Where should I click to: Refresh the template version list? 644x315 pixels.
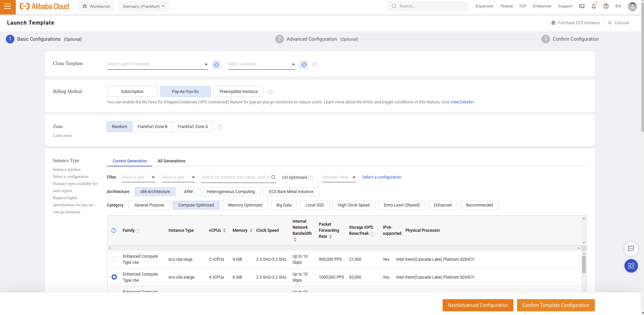click(304, 64)
